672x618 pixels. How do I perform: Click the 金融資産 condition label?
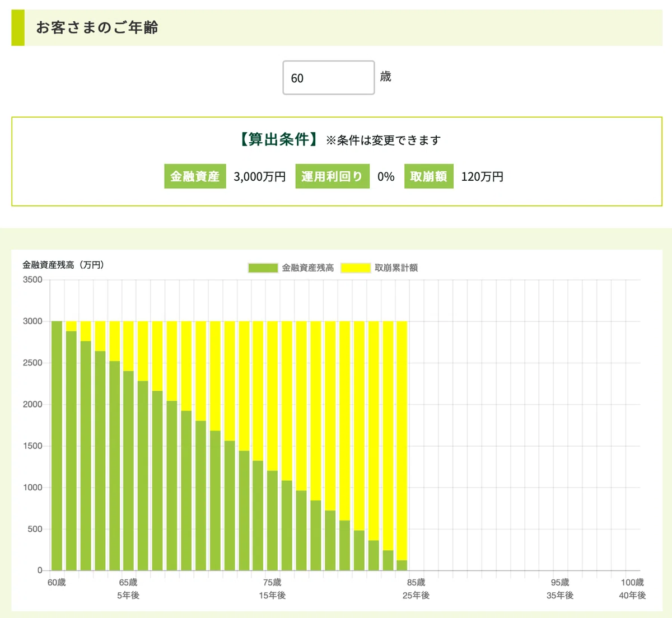click(x=195, y=176)
